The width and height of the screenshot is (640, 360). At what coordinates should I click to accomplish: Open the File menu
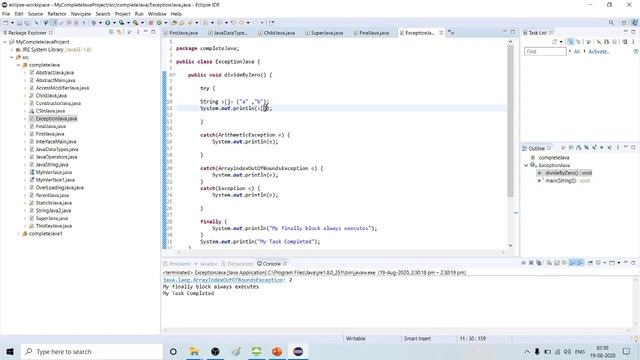[x=6, y=14]
